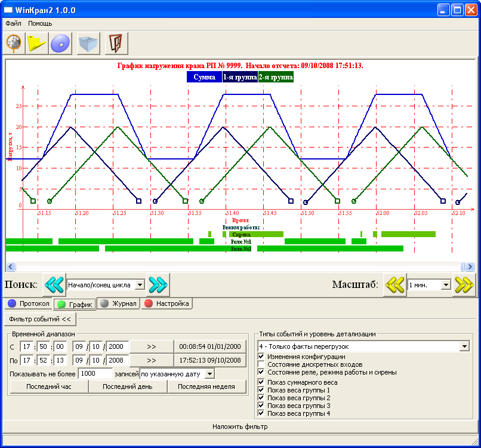The image size is (481, 448).
Task: Open the event type detail dropdown
Action: pyautogui.click(x=464, y=346)
